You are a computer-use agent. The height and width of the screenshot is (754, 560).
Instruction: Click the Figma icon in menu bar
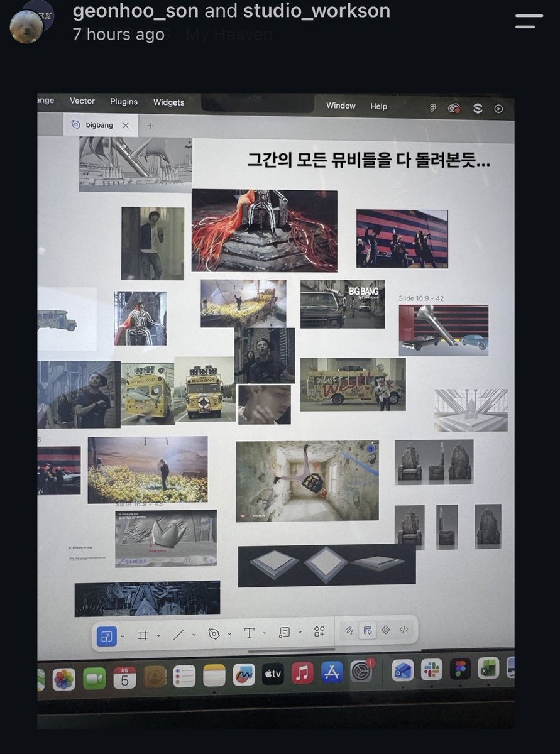(433, 108)
